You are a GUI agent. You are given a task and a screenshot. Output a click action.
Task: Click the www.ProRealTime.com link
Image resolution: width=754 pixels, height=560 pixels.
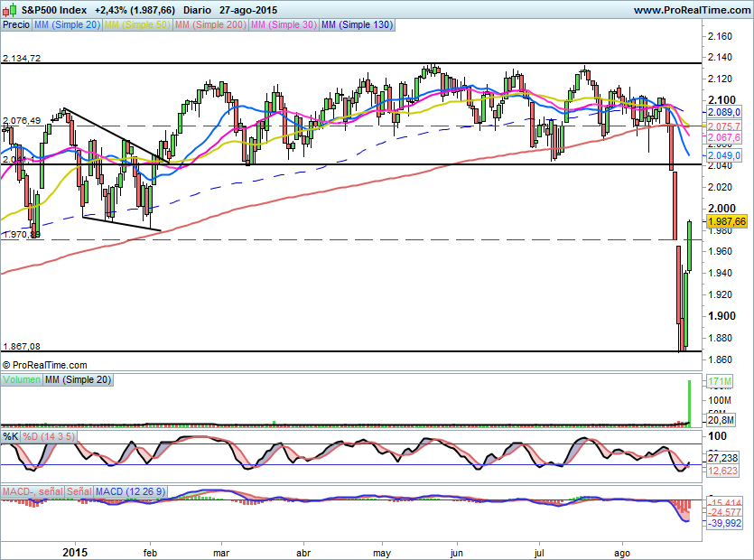(x=692, y=10)
